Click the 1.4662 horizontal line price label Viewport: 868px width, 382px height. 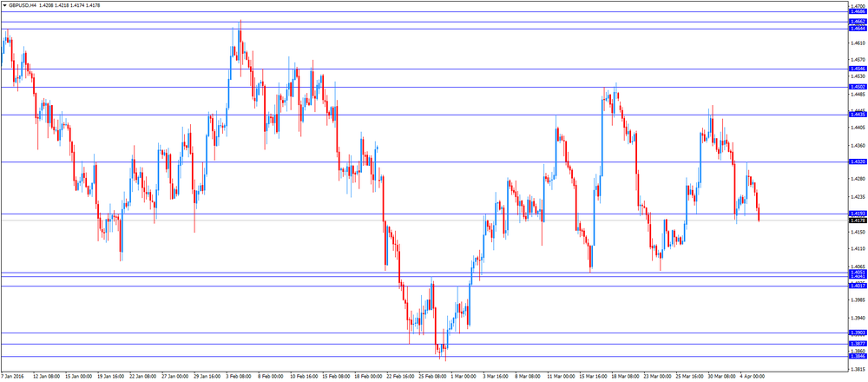point(858,22)
